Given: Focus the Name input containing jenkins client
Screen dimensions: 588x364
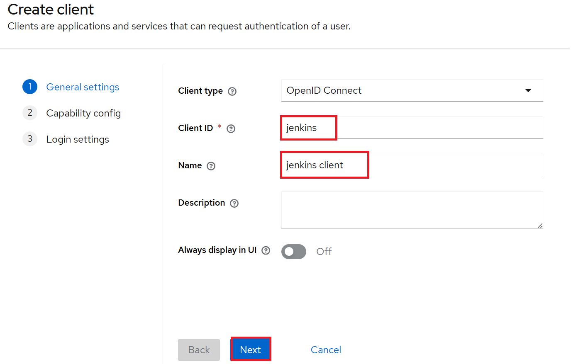Looking at the screenshot, I should tap(412, 165).
